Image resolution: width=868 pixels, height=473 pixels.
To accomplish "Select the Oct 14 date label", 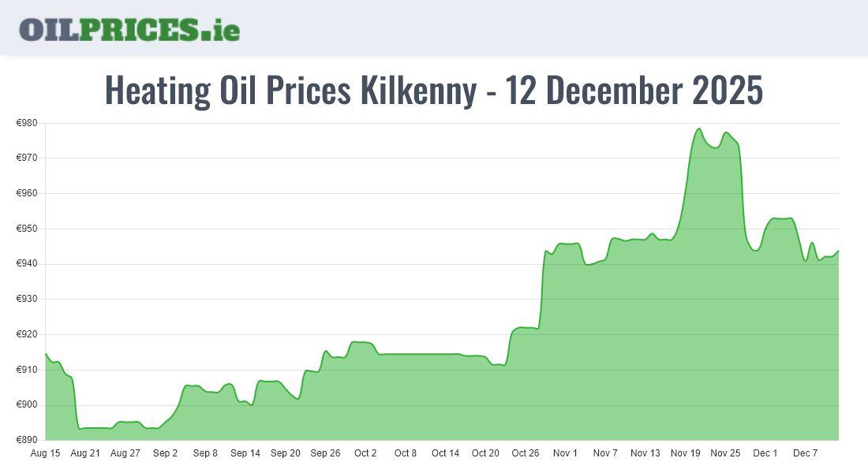I will (x=445, y=453).
